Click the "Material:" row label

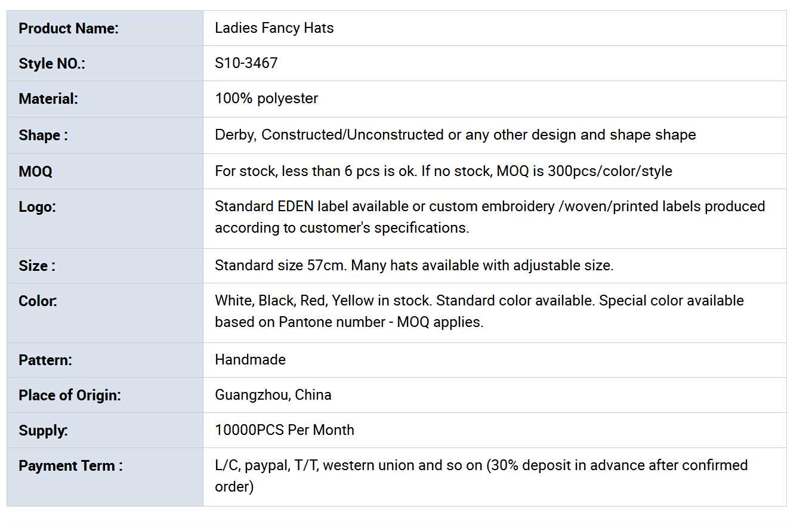click(x=48, y=99)
